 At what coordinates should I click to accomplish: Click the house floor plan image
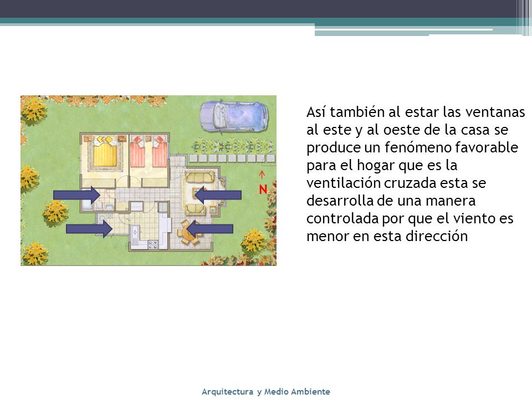click(149, 181)
